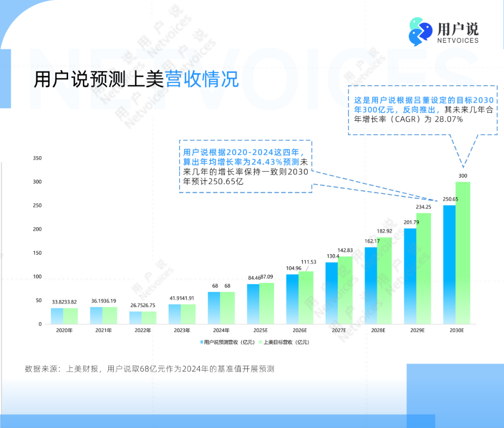Screen dimensions: 504x428
Task: Click the green target bar for 2025E
Action: [x=267, y=304]
